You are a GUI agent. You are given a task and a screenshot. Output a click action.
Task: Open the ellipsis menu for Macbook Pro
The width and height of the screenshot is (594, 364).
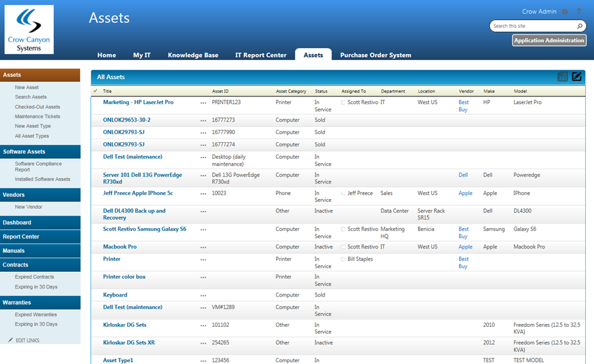point(204,247)
